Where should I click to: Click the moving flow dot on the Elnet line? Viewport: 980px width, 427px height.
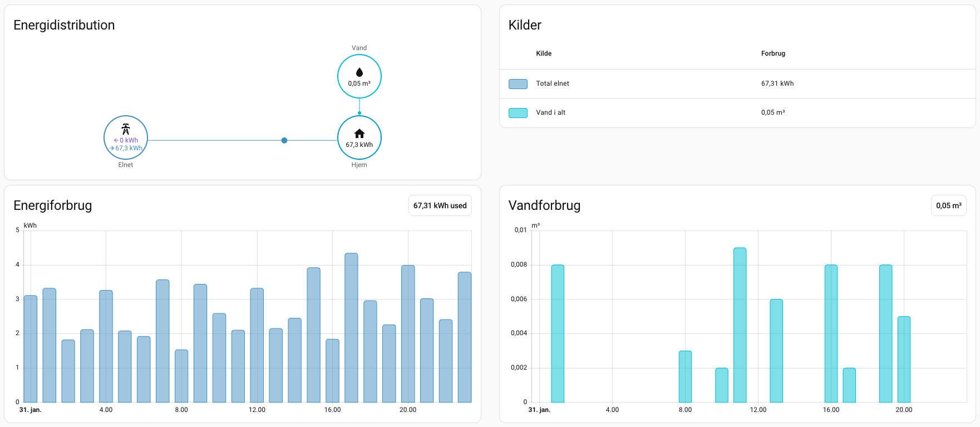click(x=284, y=140)
